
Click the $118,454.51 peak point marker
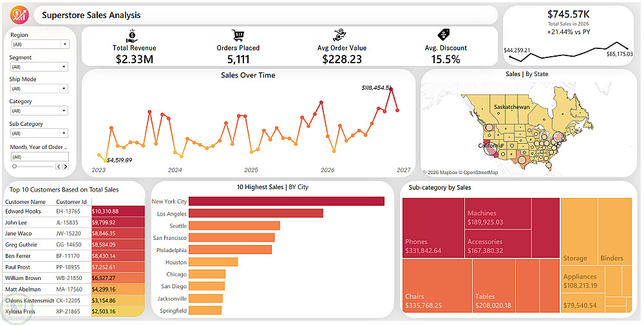[392, 88]
